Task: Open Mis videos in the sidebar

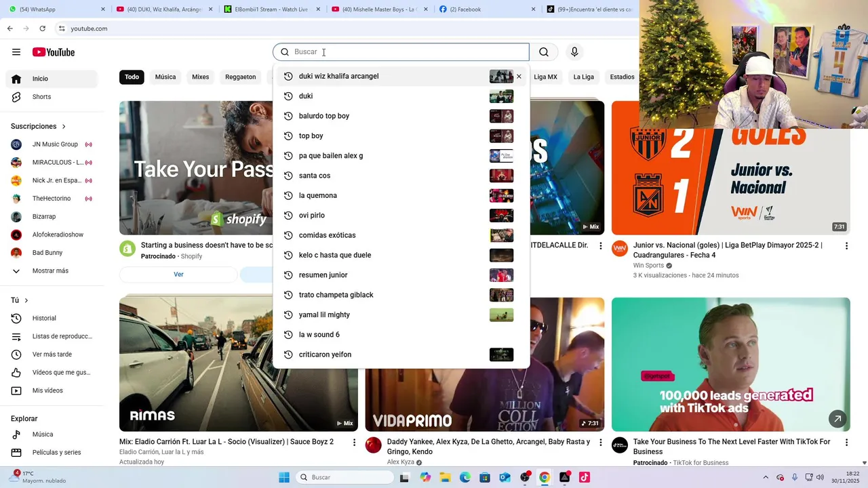Action: (52, 390)
